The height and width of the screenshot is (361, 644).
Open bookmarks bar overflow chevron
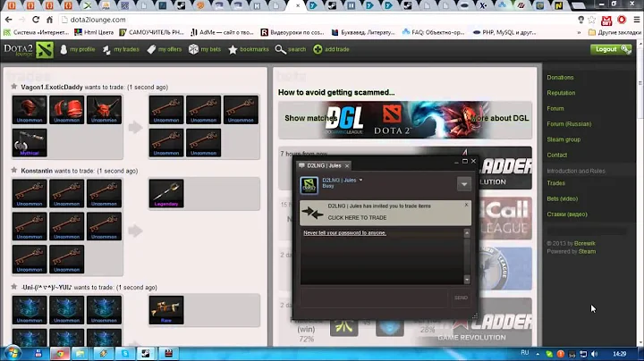[579, 32]
